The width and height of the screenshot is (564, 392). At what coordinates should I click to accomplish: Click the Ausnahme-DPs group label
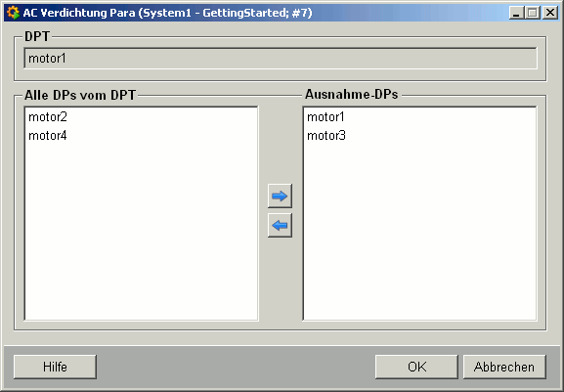coord(352,95)
